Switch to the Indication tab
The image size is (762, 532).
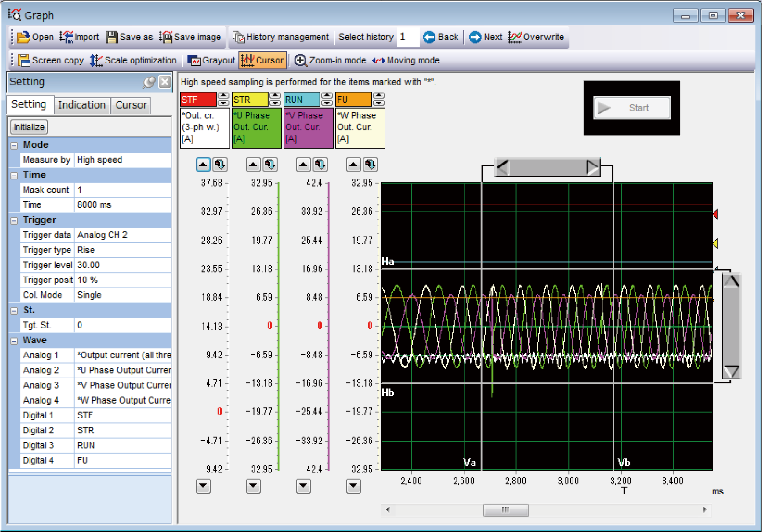coord(81,105)
